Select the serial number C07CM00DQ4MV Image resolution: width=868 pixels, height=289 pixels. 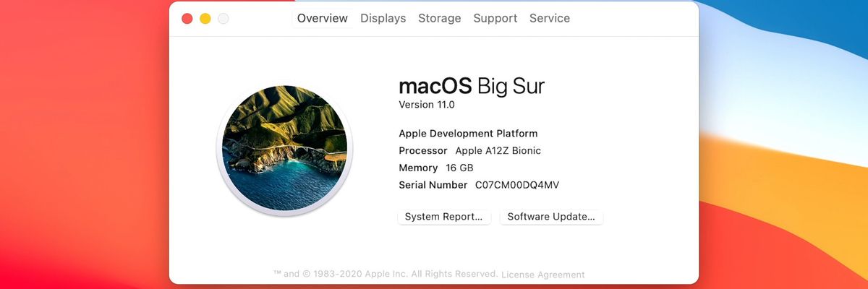517,185
